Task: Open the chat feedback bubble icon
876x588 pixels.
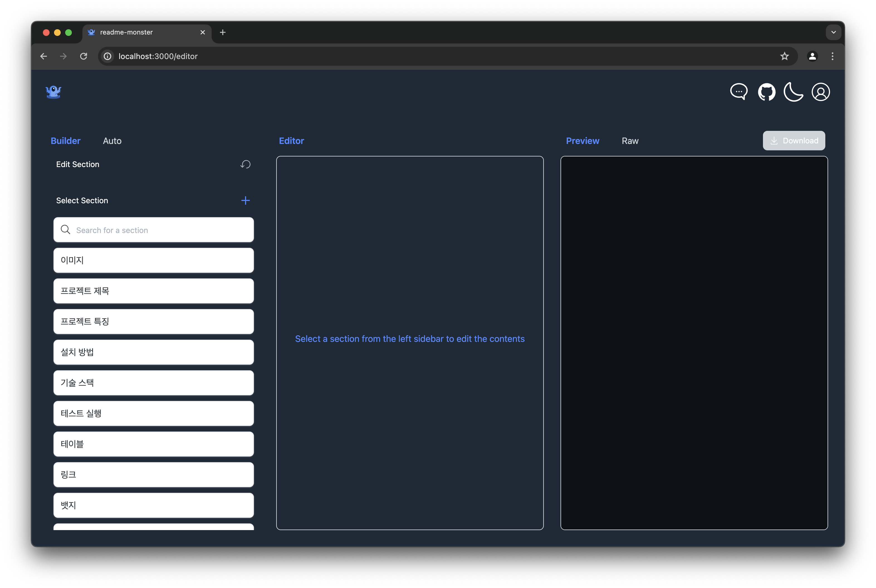Action: 739,92
